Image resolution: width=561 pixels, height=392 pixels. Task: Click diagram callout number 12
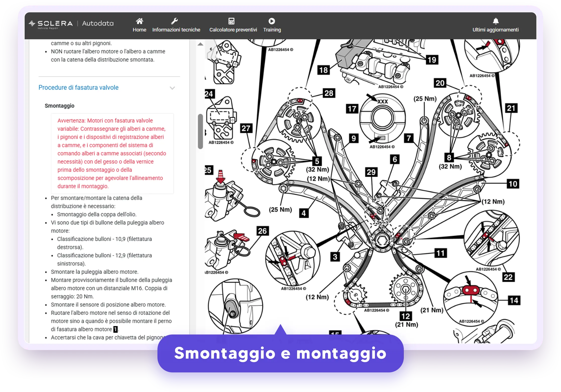406,316
